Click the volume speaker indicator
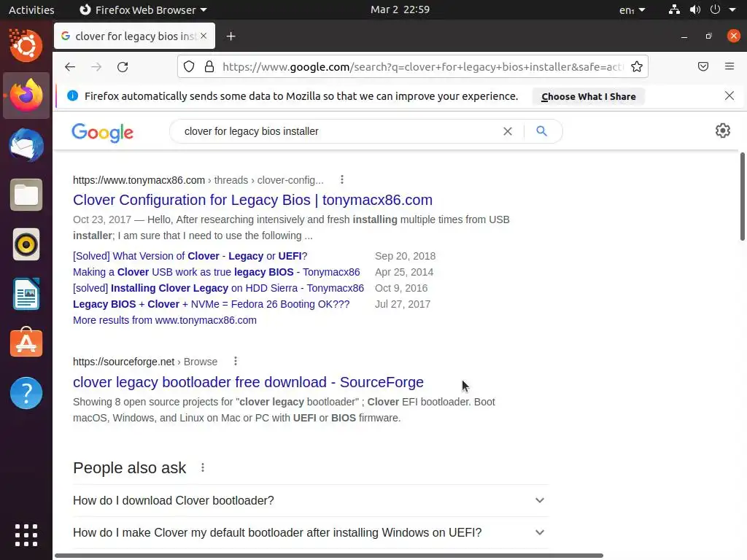 coord(695,9)
